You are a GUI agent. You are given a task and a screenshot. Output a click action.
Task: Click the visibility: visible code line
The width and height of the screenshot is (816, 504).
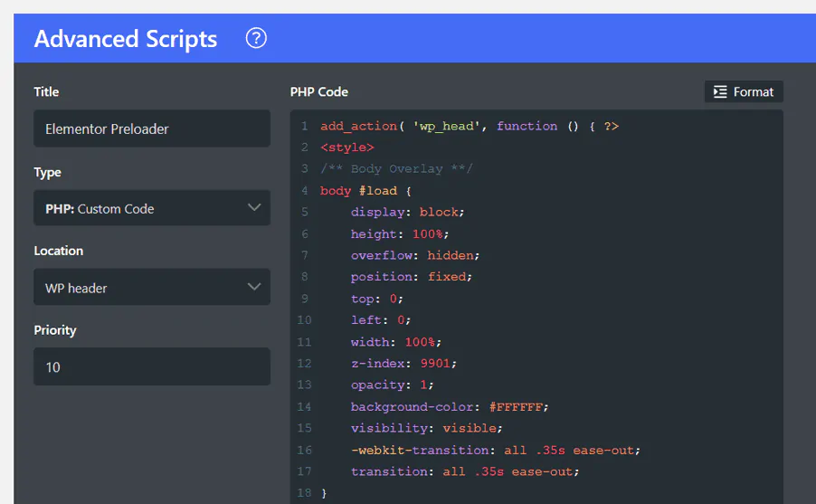tap(426, 429)
